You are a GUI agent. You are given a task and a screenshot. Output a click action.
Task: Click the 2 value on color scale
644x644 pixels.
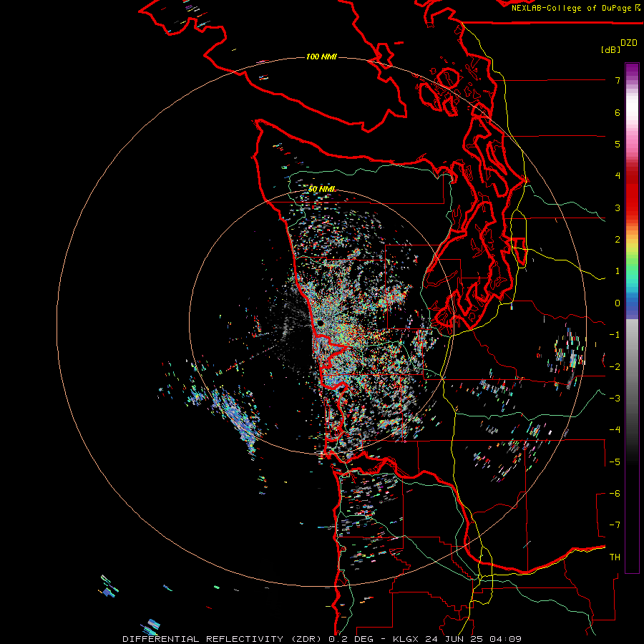[x=618, y=240]
